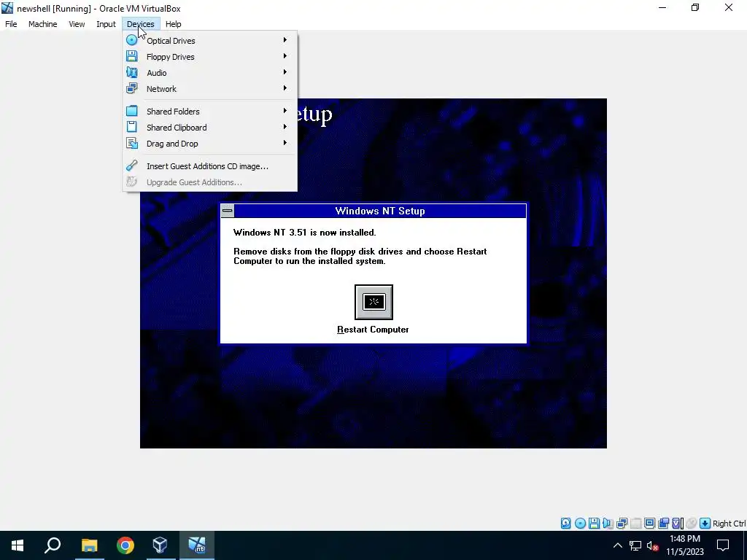
Task: Click the host network tray icon
Action: point(635,545)
